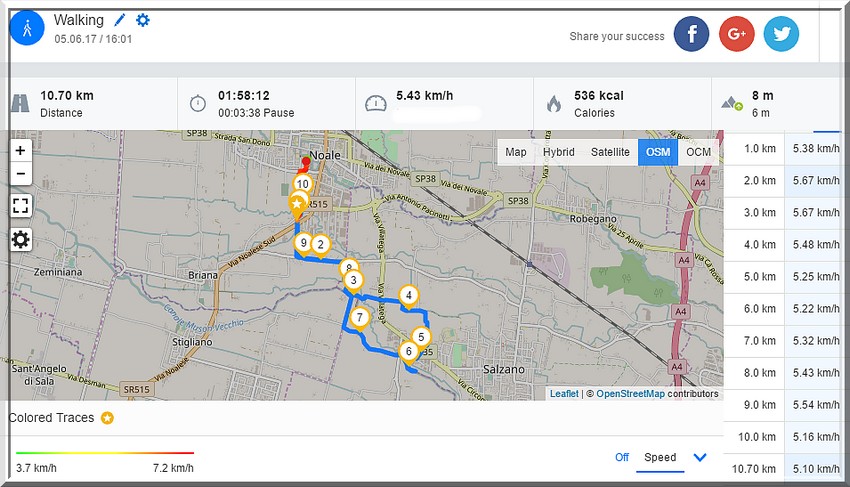
Task: Click the Share your success text
Action: tap(616, 36)
